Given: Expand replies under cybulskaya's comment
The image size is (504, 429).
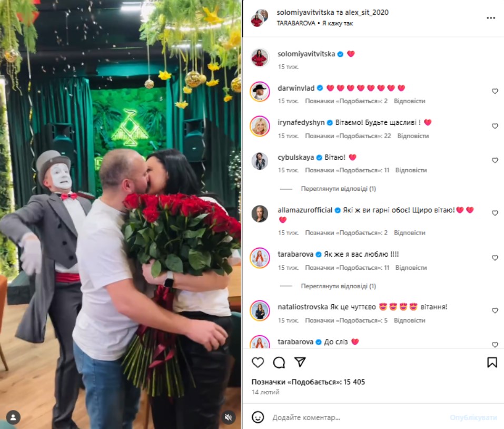Looking at the screenshot, I should (x=338, y=189).
